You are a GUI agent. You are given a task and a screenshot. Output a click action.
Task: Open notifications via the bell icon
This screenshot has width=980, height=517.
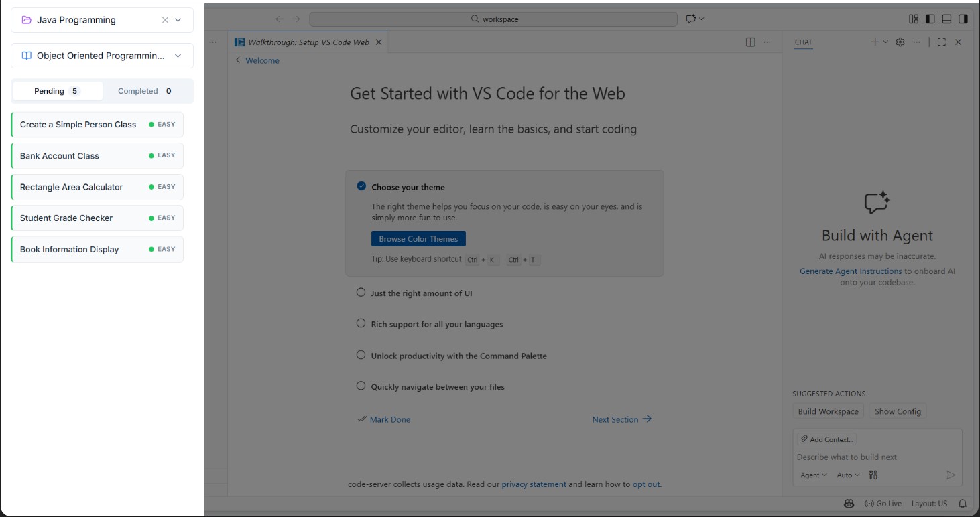point(962,503)
